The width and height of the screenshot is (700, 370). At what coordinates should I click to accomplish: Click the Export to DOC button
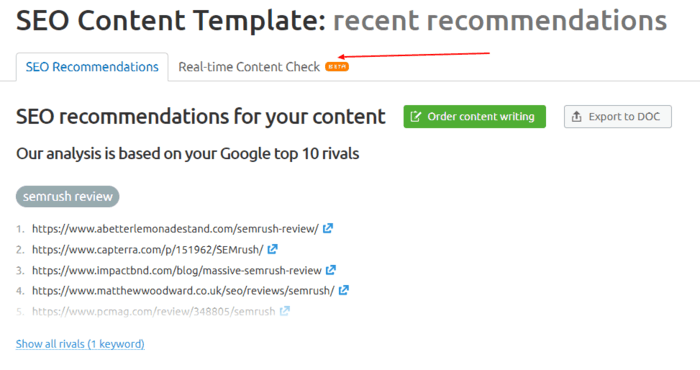pos(617,116)
